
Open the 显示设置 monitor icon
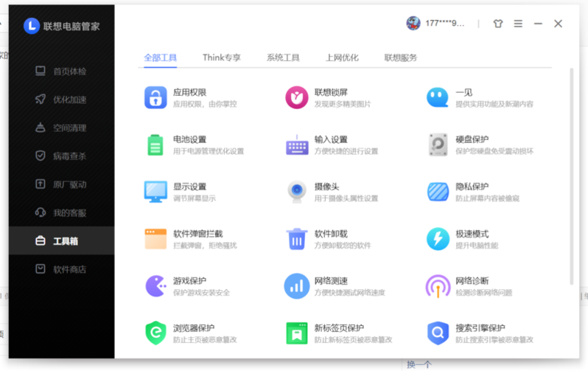[155, 192]
